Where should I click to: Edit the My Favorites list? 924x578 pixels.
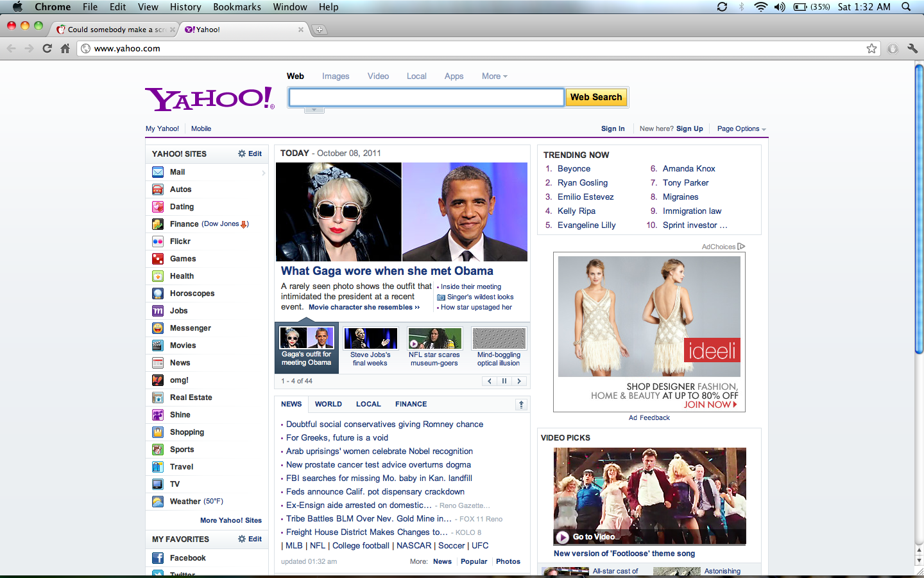(x=250, y=539)
